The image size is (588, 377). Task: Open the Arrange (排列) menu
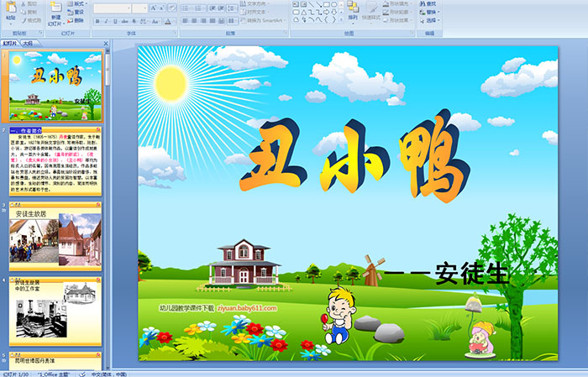tap(353, 11)
